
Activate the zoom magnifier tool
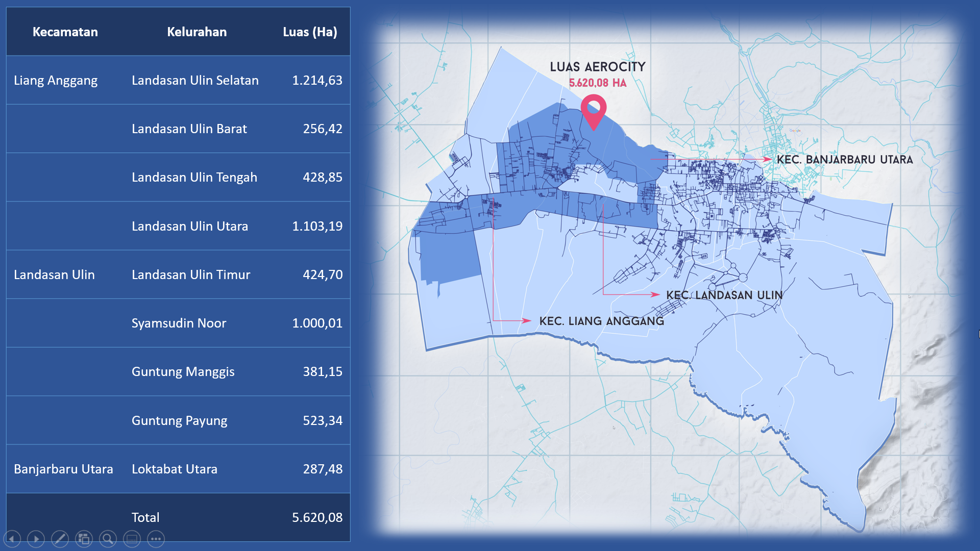tap(108, 539)
